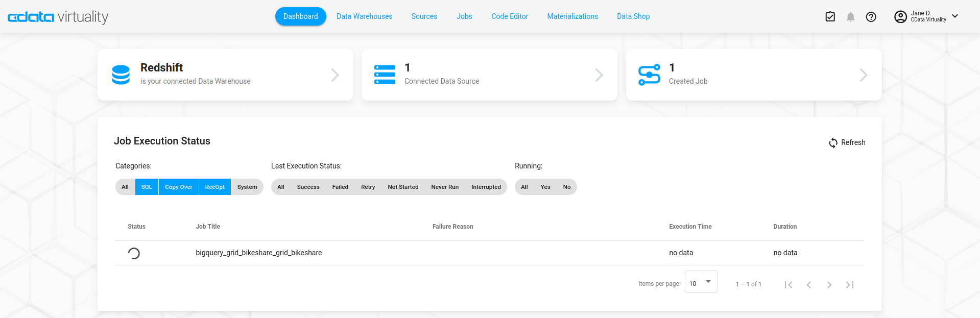Screen dimensions: 980x318
Task: Switch to the Data Warehouses tab
Action: (364, 16)
